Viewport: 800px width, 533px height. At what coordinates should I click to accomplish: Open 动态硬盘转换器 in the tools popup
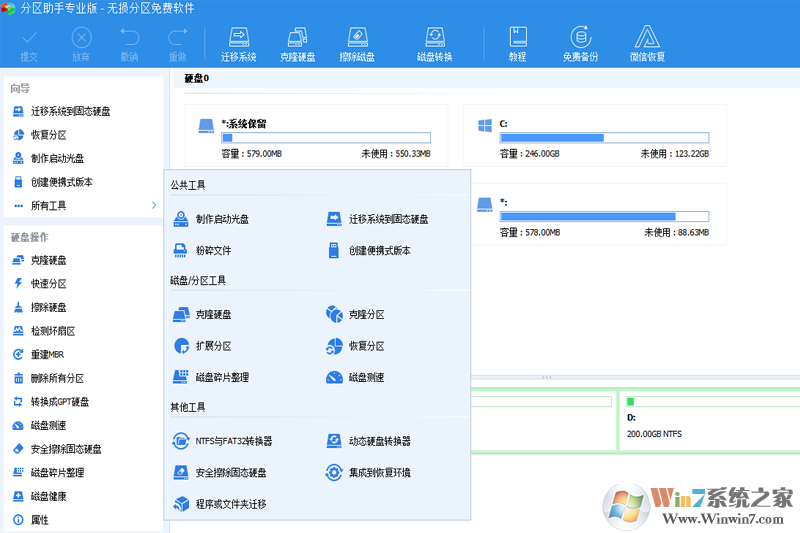(368, 441)
